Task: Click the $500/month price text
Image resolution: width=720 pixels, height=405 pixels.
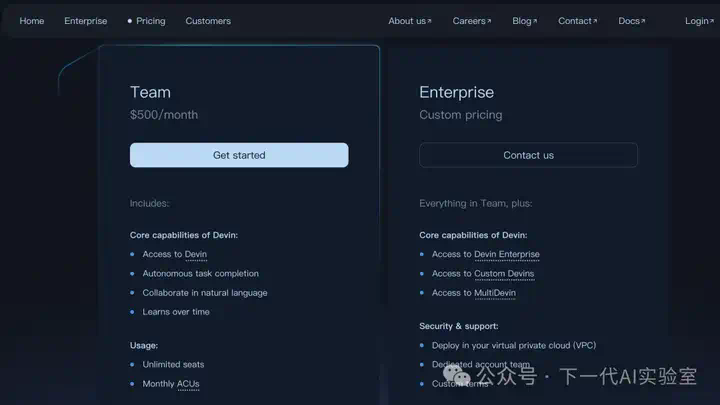Action: coord(164,115)
